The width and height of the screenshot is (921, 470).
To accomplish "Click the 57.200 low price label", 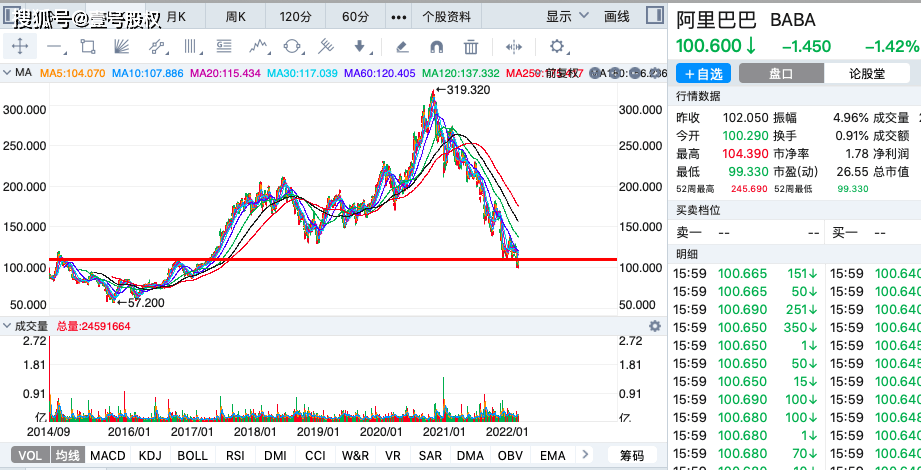I will coord(141,303).
